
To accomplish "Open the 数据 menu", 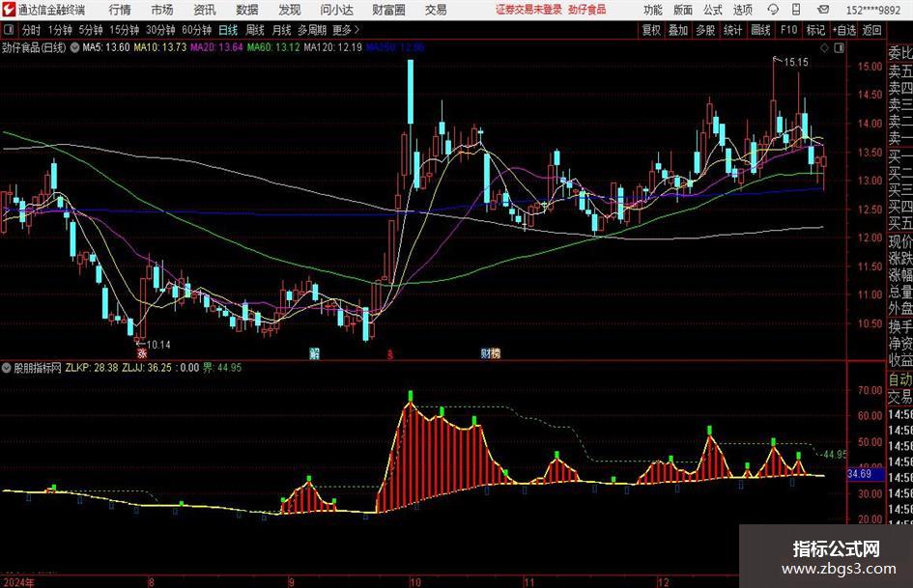I will pyautogui.click(x=247, y=10).
